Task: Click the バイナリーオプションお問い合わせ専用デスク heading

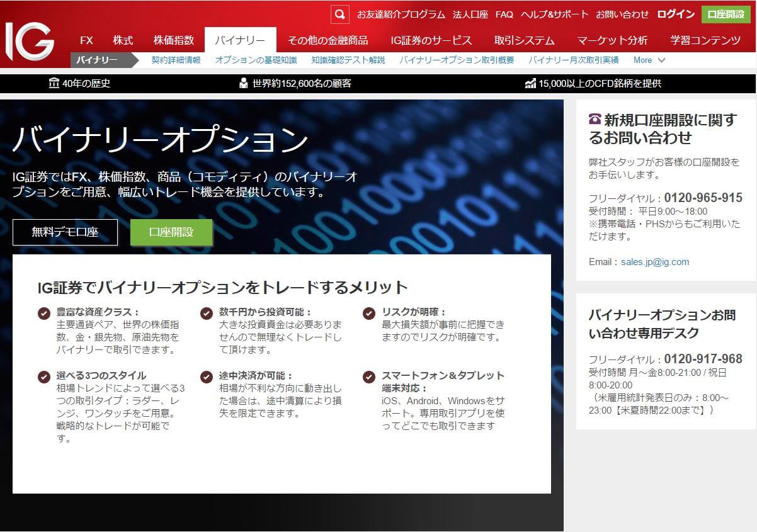Action: pyautogui.click(x=662, y=324)
